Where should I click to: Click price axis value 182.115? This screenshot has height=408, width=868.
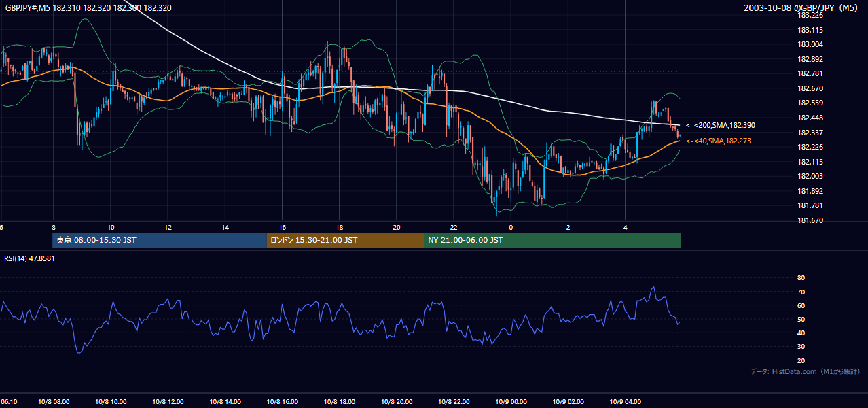(x=810, y=162)
